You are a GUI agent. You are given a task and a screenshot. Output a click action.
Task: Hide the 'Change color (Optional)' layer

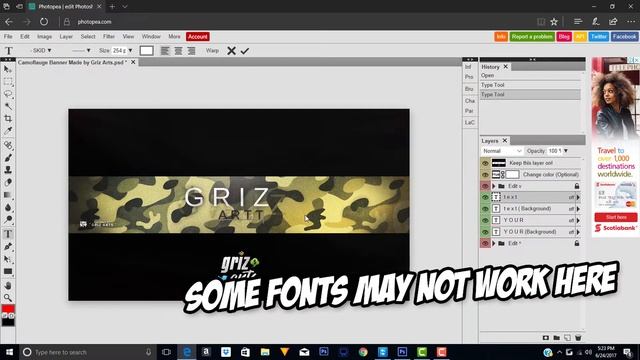[x=485, y=174]
